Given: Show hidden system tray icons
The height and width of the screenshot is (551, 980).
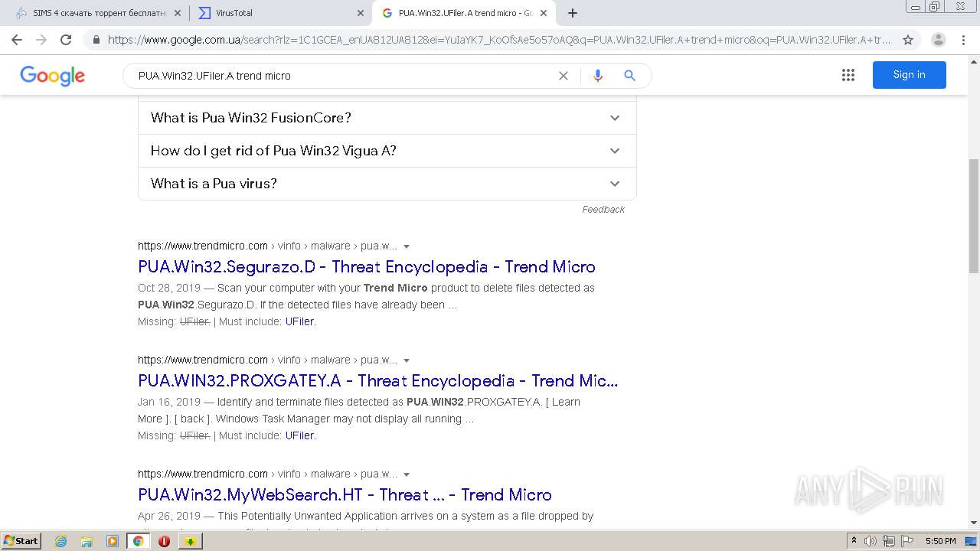Looking at the screenshot, I should click(x=854, y=541).
